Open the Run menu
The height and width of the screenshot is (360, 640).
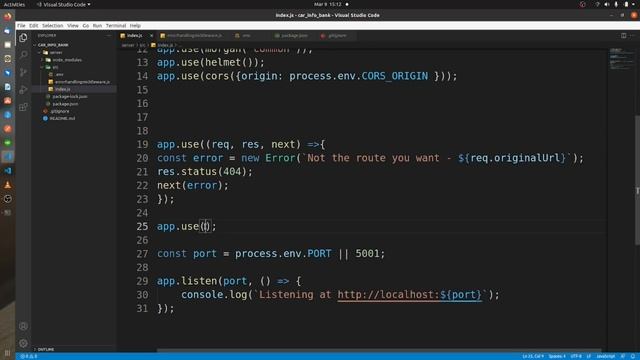97,25
